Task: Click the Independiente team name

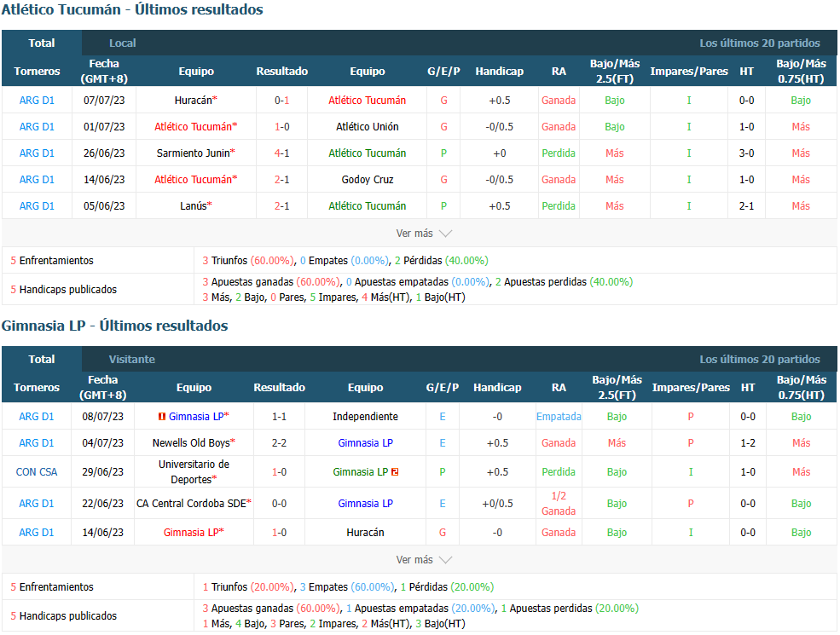Action: pyautogui.click(x=365, y=417)
